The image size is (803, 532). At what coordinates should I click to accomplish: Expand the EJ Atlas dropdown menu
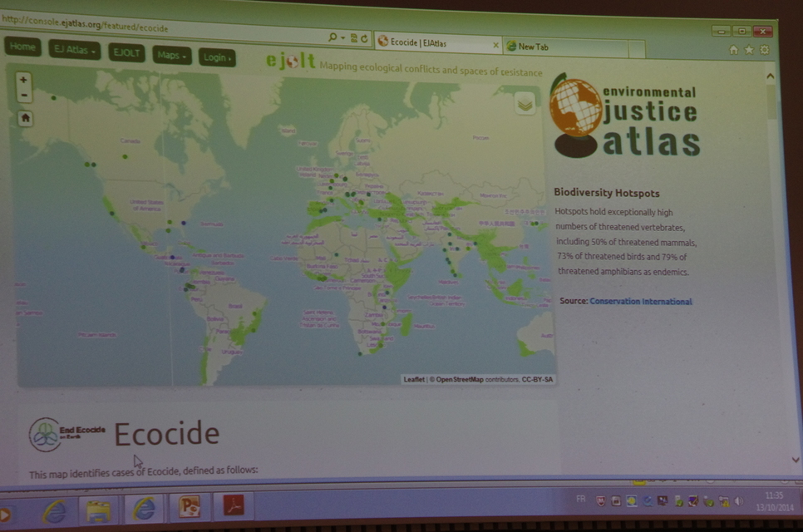[x=74, y=50]
